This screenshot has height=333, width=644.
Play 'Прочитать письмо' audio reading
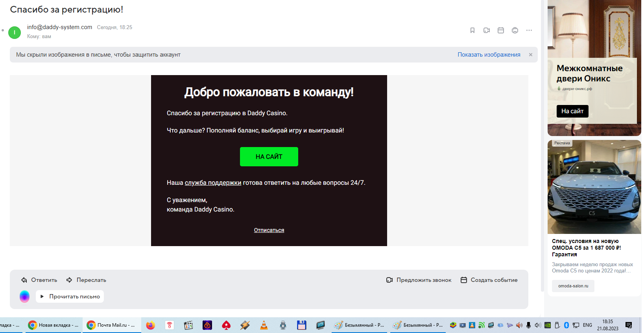[70, 296]
